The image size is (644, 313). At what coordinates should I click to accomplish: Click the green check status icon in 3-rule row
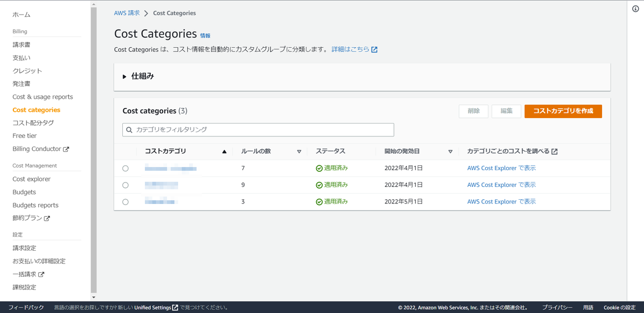tap(319, 202)
